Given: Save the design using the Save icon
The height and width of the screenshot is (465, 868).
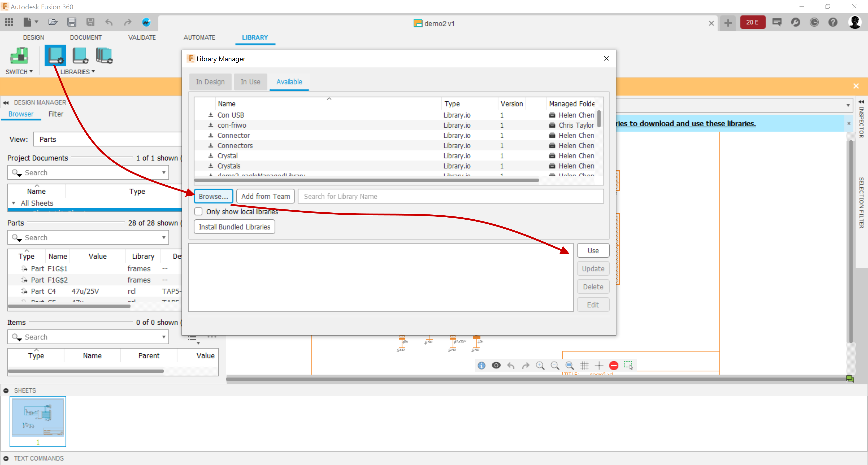Looking at the screenshot, I should click(x=72, y=22).
